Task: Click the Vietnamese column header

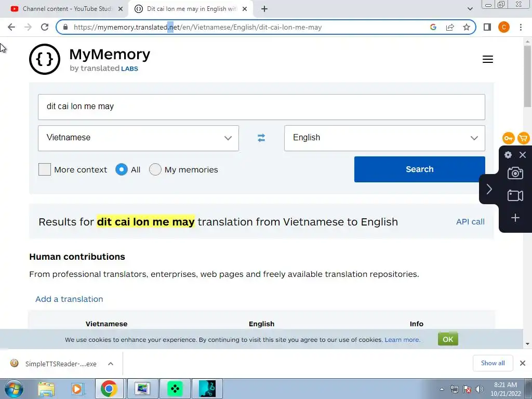Action: (x=106, y=324)
